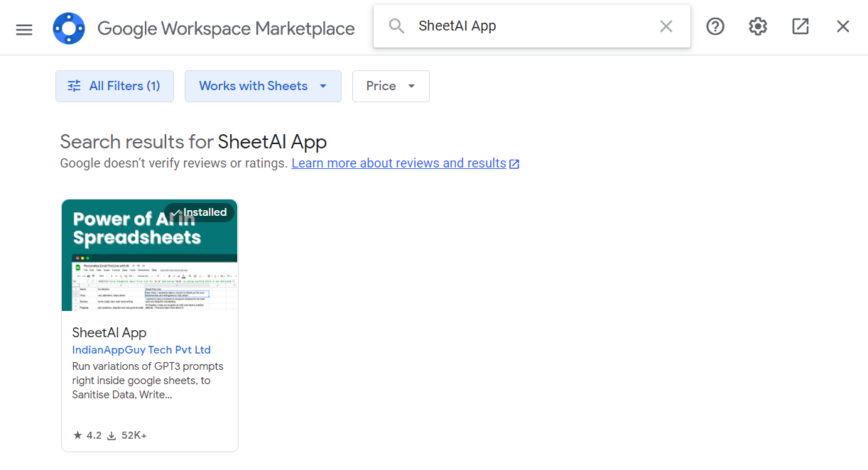Expand the Works with Sheets dropdown

pos(254,86)
